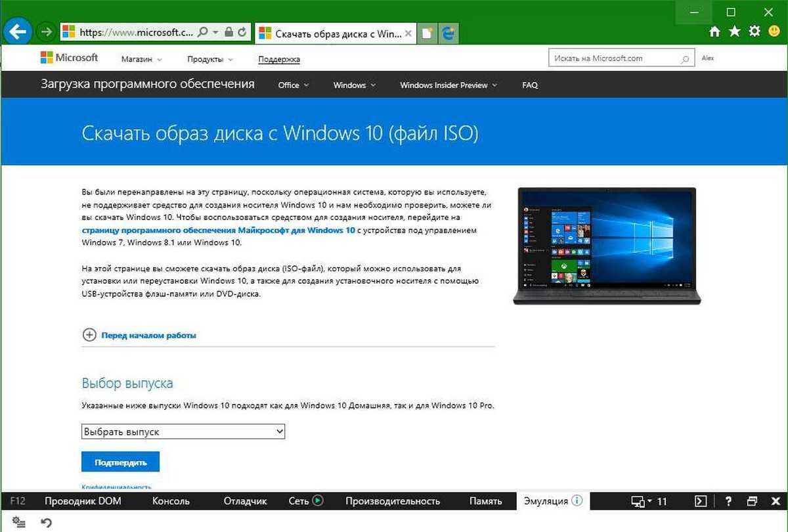Open the Выбрать выпуск edition dropdown
788x532 pixels.
click(183, 432)
